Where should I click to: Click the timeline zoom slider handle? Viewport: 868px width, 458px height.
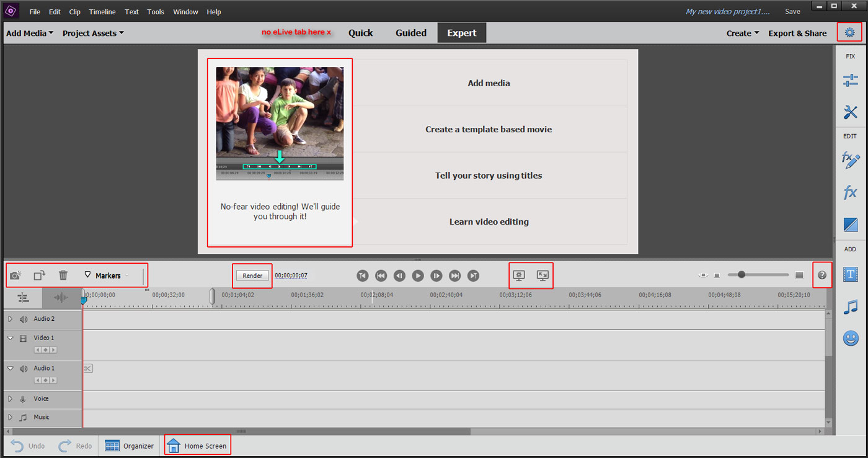coord(742,274)
